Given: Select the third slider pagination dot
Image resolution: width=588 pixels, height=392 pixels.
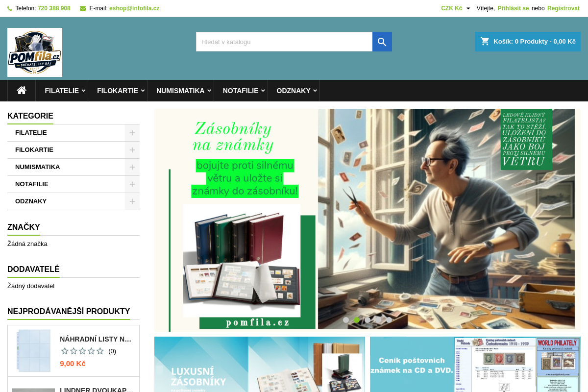Looking at the screenshot, I should [x=367, y=320].
